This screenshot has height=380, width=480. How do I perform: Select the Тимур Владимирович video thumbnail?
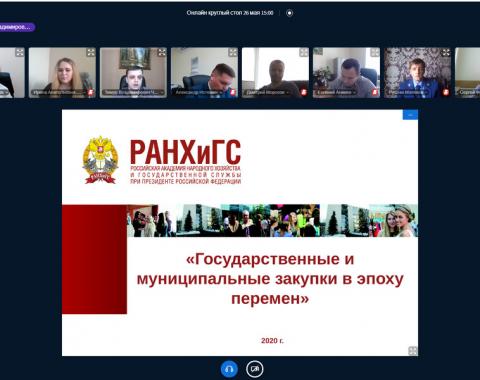[133, 73]
